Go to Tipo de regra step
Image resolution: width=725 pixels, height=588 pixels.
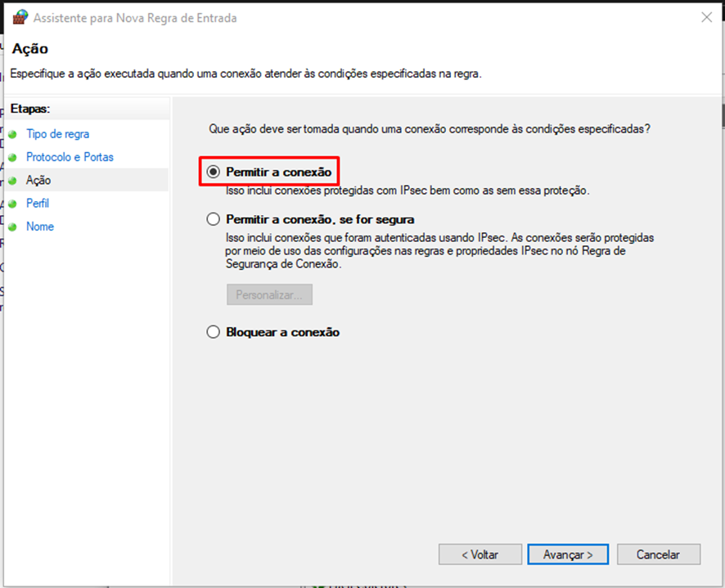tap(58, 134)
